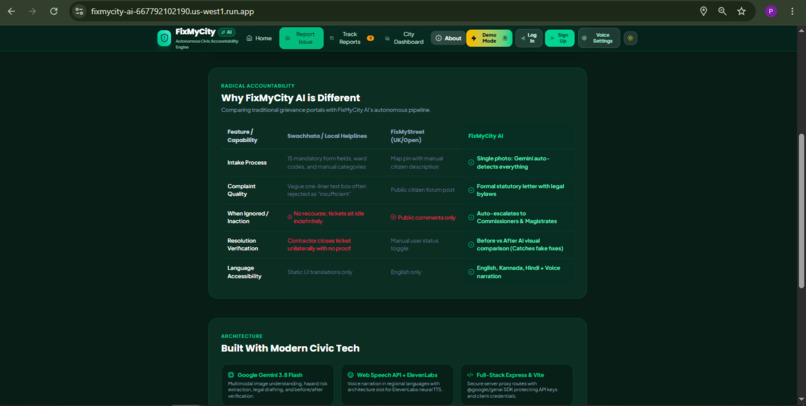Click the 'Complaint Quality' row label
This screenshot has width=806, height=406.
241,190
